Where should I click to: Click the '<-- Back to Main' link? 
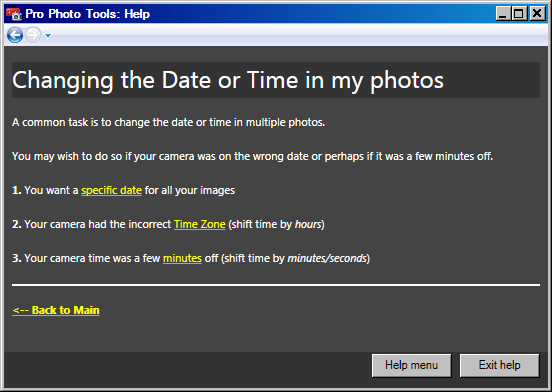coord(56,310)
